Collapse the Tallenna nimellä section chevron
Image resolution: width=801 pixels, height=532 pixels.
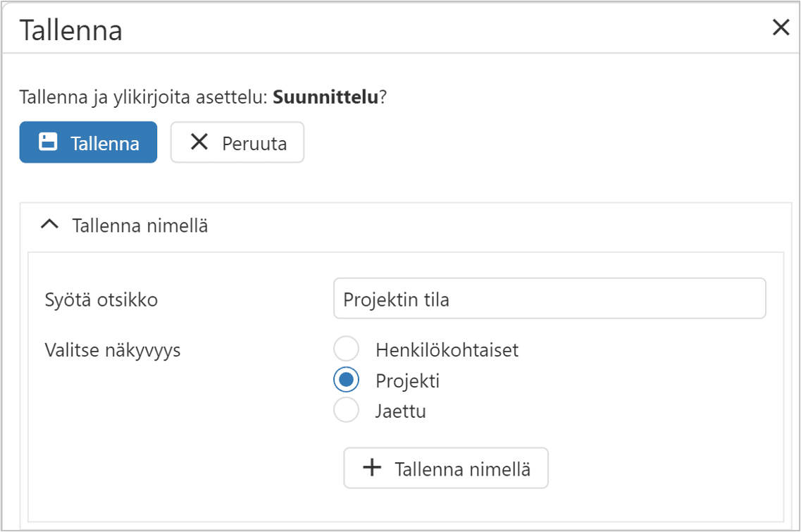[49, 225]
